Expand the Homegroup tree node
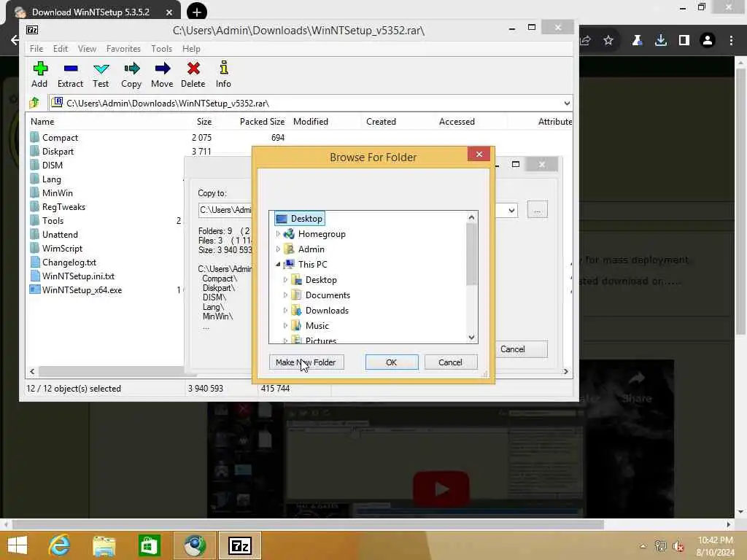The width and height of the screenshot is (747, 560). click(278, 234)
